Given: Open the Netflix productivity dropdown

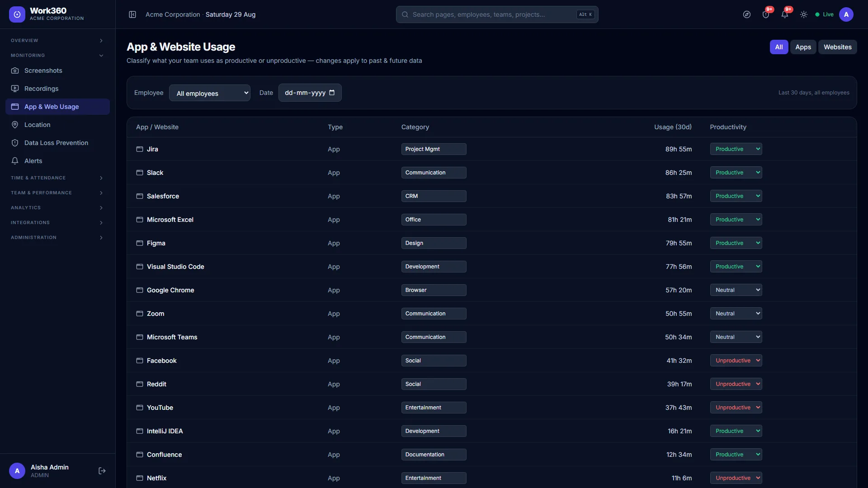Looking at the screenshot, I should point(736,478).
